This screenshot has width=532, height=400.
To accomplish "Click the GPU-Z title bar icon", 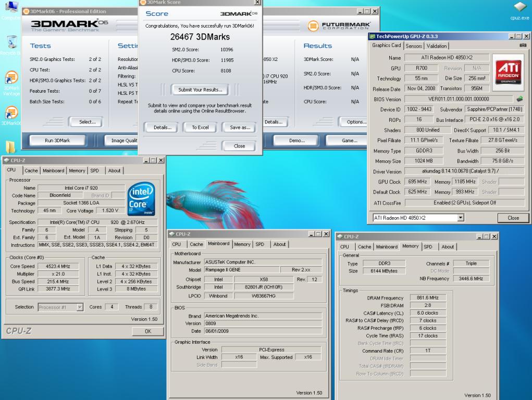I will [x=372, y=36].
